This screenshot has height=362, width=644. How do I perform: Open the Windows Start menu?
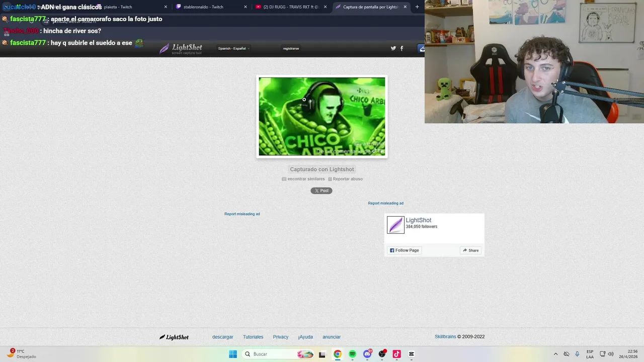[x=233, y=354]
